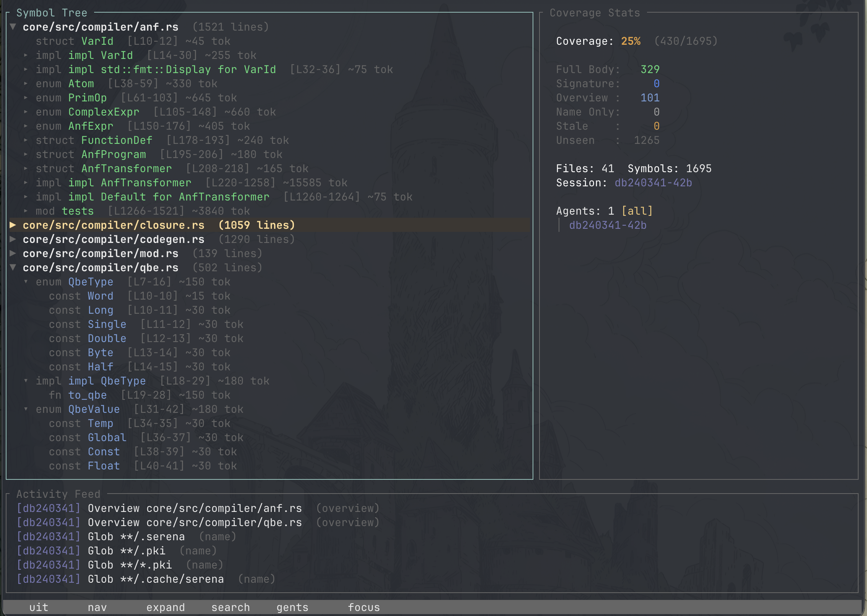Open the search command in bottom bar

[x=230, y=607]
